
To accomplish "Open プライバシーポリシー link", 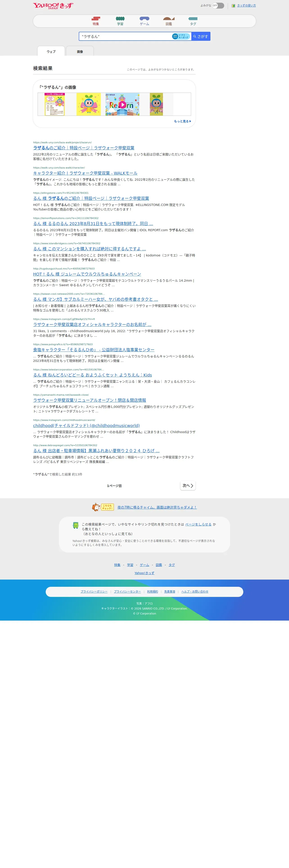I will click(x=94, y=592).
